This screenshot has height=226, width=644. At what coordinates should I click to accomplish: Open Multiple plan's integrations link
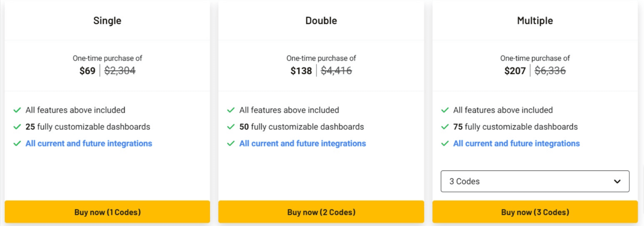coord(516,144)
